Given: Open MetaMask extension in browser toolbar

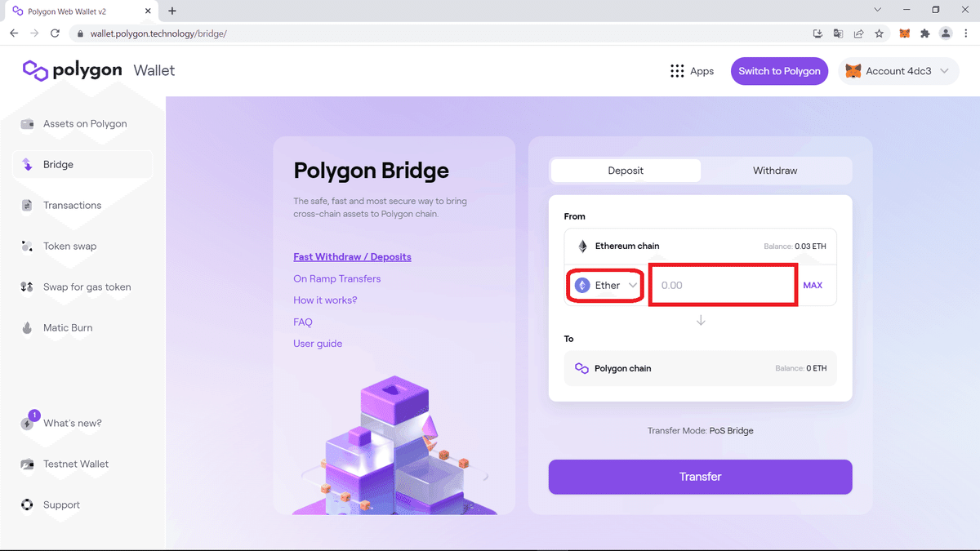Looking at the screenshot, I should (x=905, y=33).
